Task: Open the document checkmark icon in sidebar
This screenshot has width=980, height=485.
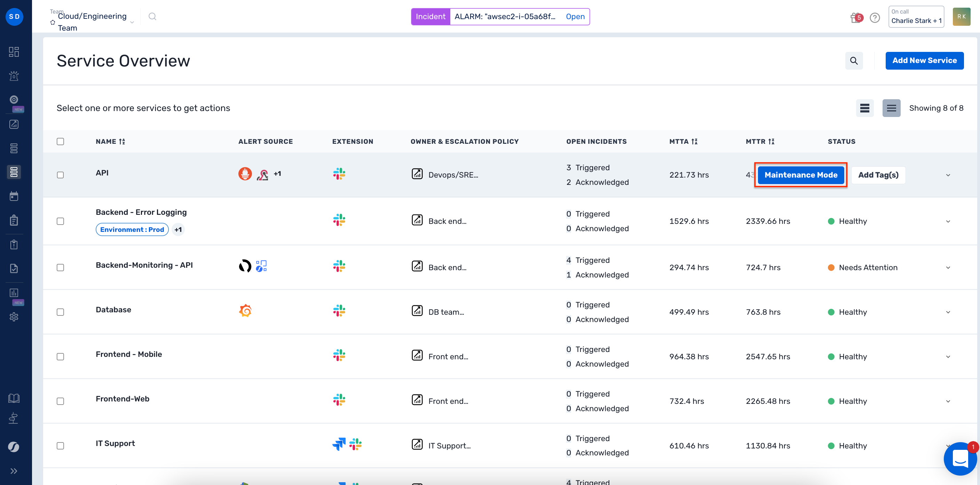Action: tap(14, 268)
